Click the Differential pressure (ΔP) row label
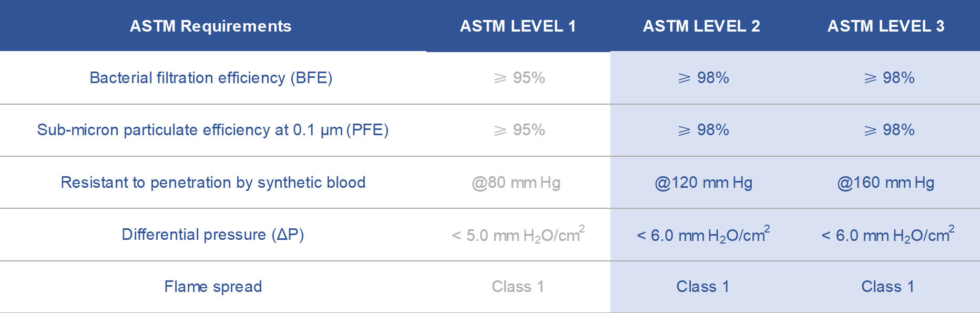 (213, 235)
